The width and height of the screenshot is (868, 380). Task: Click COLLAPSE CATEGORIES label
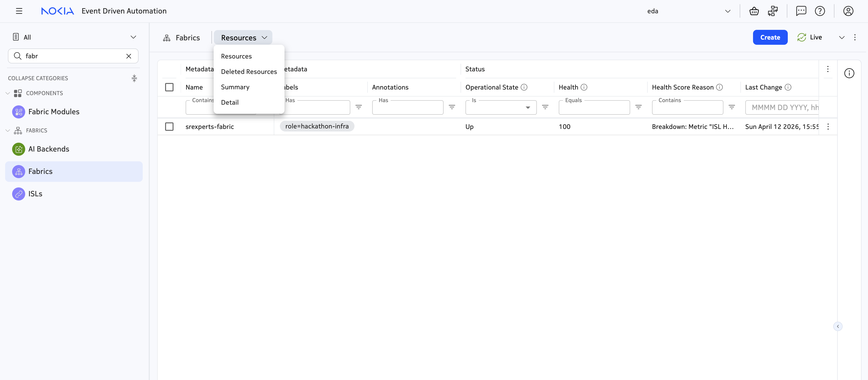[x=38, y=78]
